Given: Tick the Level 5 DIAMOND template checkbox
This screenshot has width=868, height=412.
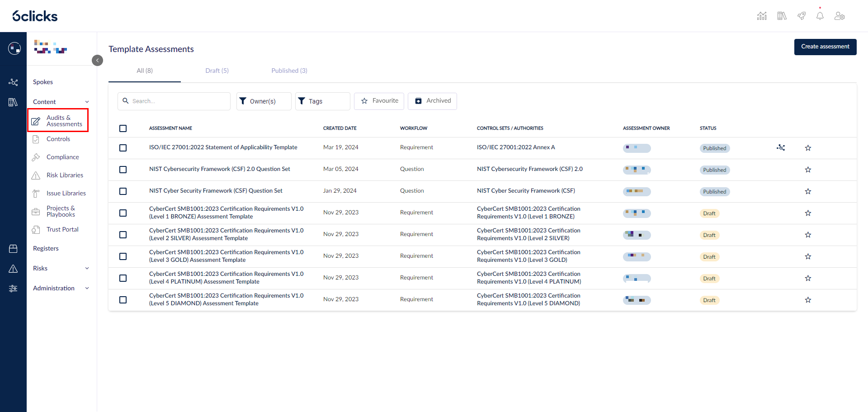Looking at the screenshot, I should pos(123,300).
